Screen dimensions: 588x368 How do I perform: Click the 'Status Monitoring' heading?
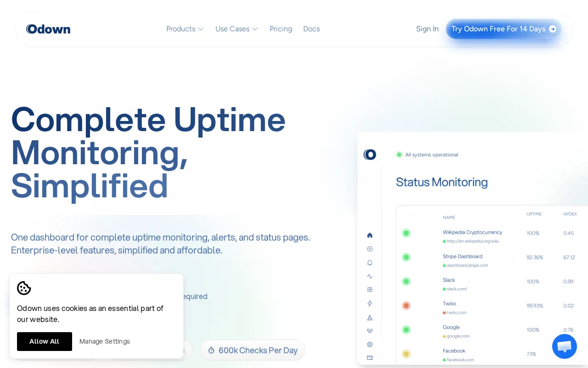coord(441,182)
